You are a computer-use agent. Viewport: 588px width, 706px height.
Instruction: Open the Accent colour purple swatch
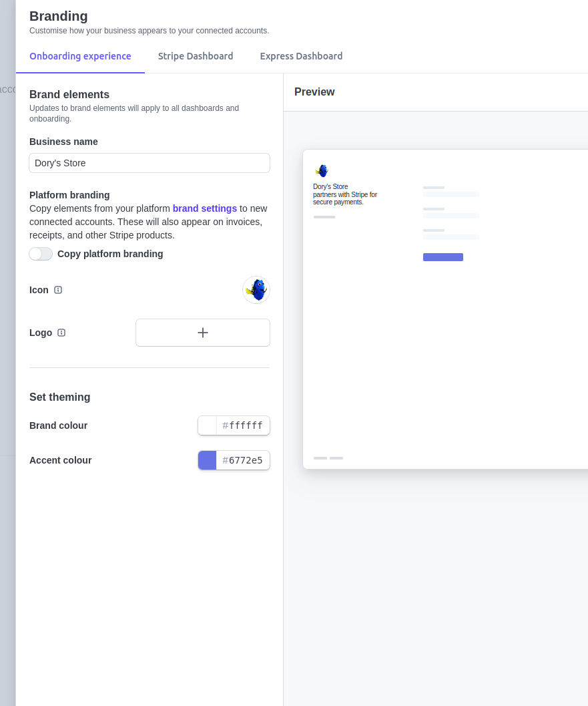tap(208, 460)
